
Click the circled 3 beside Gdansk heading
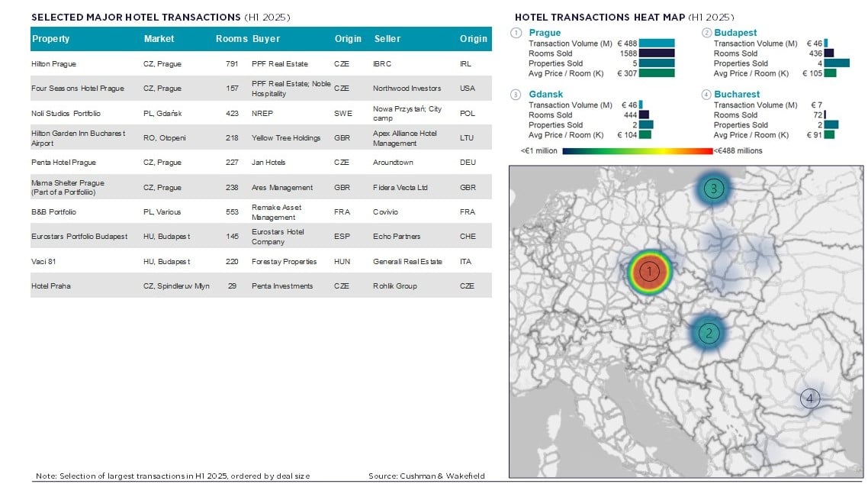516,95
